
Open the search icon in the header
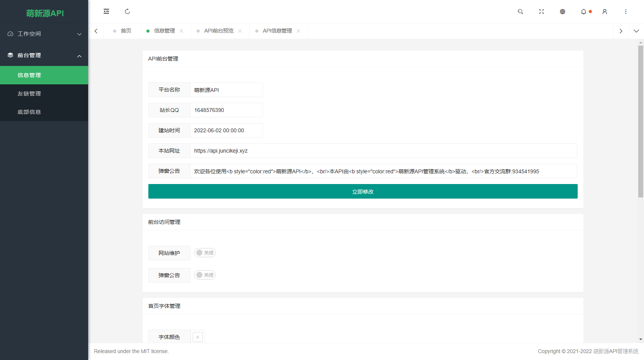coord(520,12)
